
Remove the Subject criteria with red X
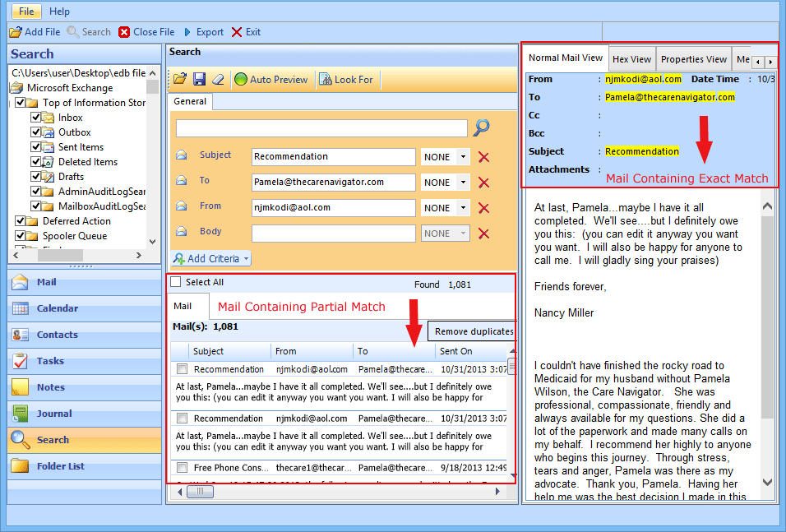[x=483, y=157]
